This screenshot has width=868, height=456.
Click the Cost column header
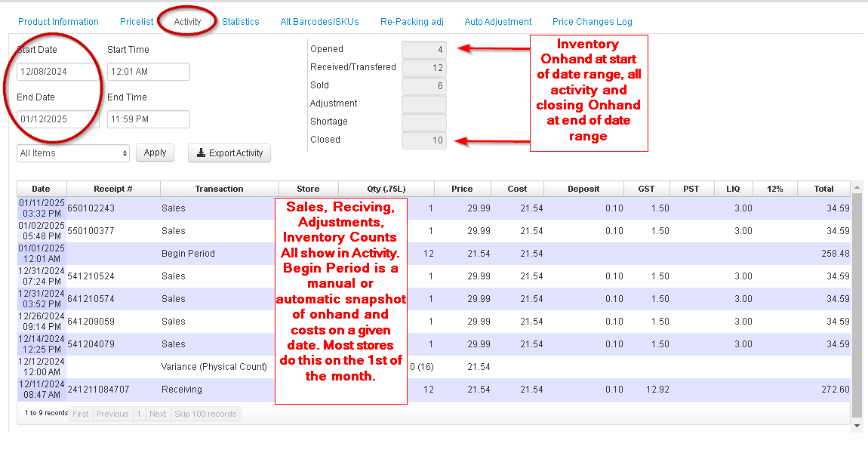(x=517, y=189)
